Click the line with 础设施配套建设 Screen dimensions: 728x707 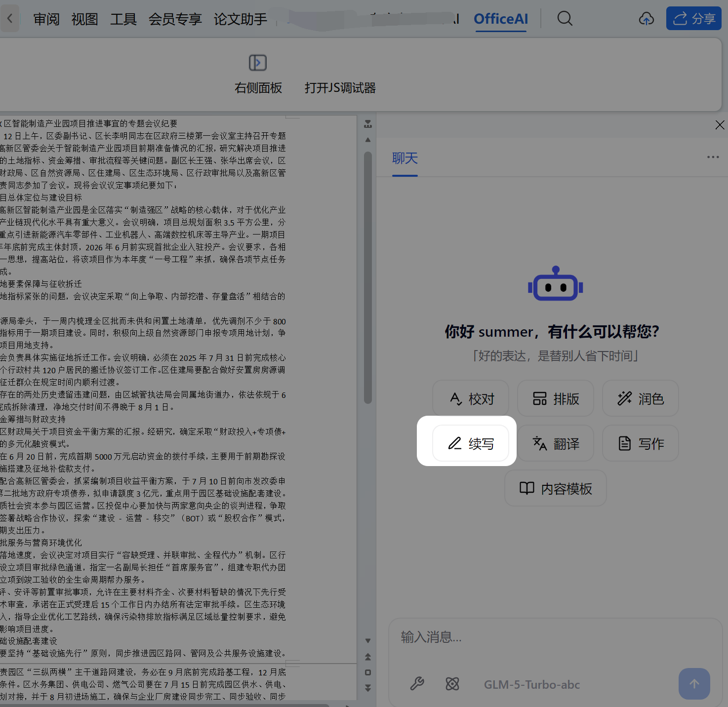(29, 641)
